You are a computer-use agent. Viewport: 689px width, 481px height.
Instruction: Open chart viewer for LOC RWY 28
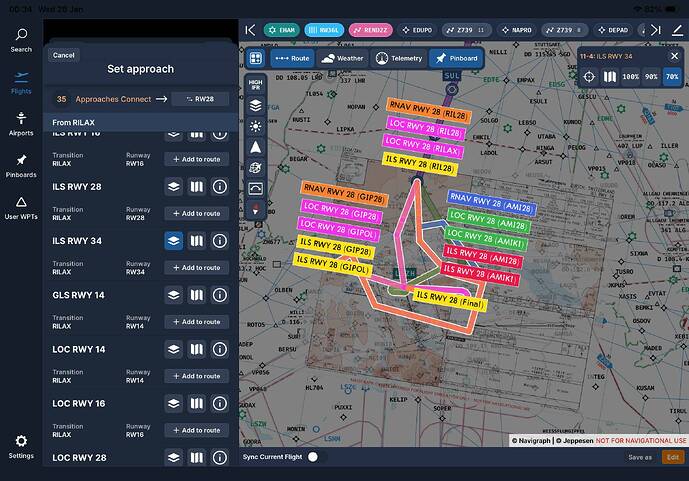(196, 458)
